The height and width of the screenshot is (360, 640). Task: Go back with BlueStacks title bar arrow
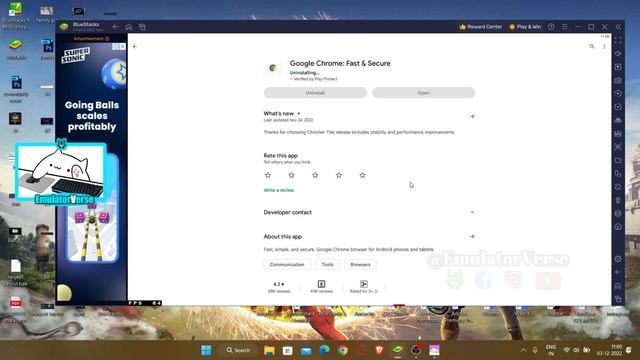coord(116,27)
